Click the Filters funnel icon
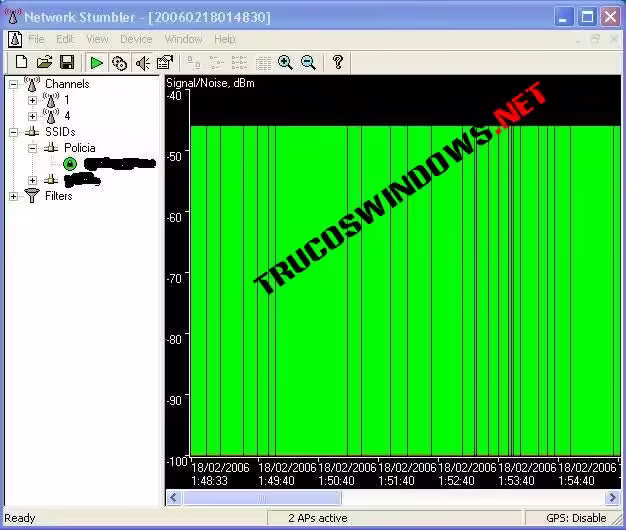 coord(32,195)
